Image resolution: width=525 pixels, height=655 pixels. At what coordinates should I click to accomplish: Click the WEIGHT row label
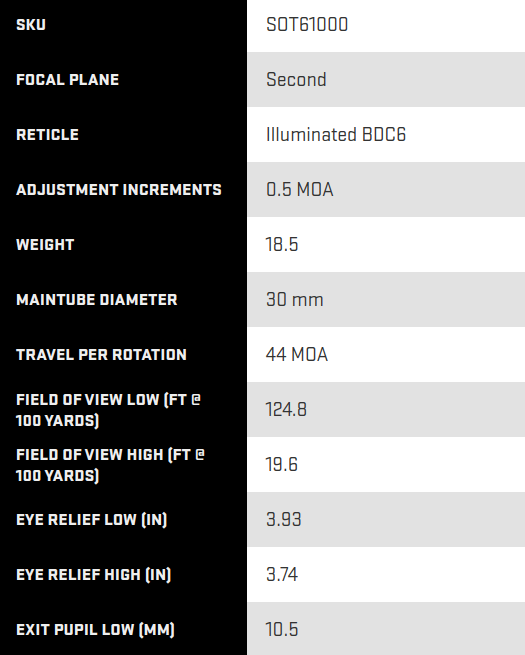(x=45, y=245)
